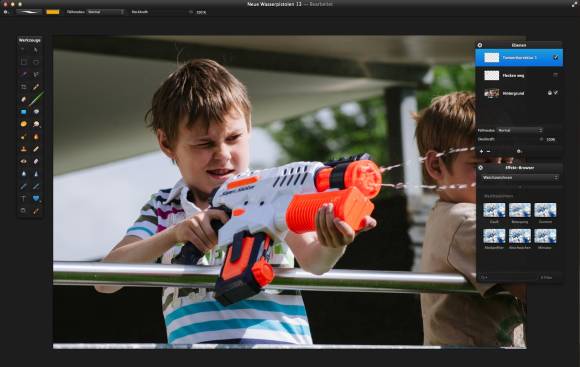Screen dimensions: 580x367
Task: Toggle visibility of Hintergrund layer
Action: [x=556, y=93]
